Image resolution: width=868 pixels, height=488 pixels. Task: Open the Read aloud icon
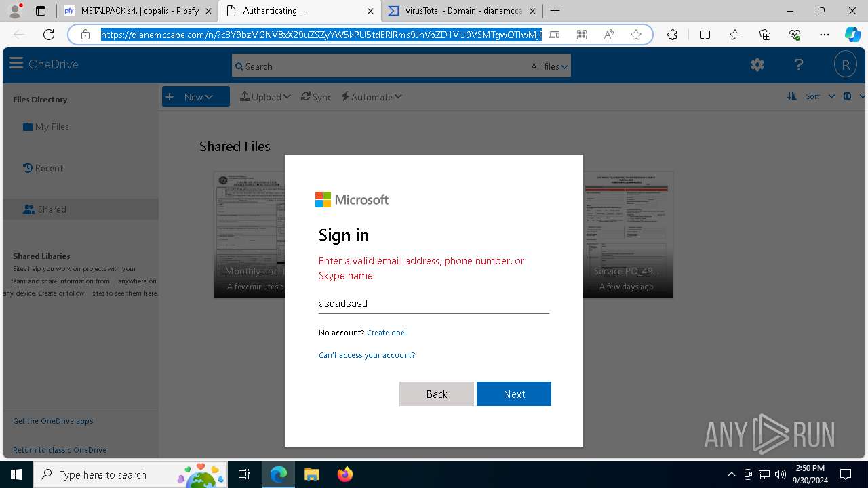click(x=609, y=35)
